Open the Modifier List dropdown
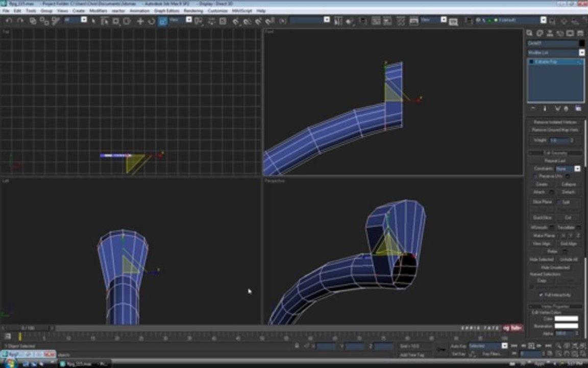The image size is (588, 368). tap(555, 53)
